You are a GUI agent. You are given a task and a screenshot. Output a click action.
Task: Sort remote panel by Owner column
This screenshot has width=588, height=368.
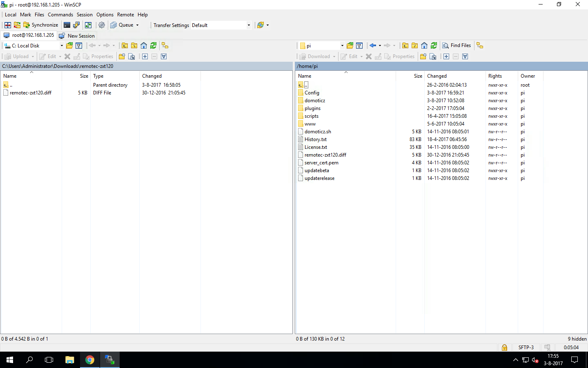coord(530,76)
